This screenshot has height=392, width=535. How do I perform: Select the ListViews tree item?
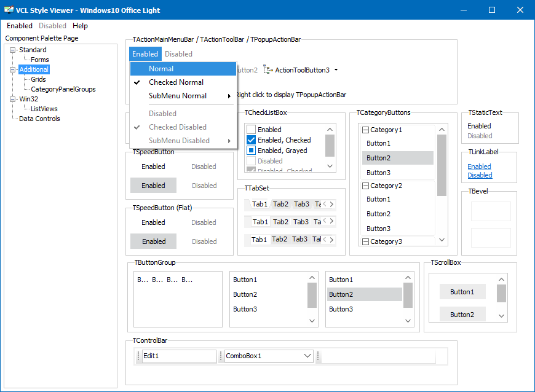tap(44, 109)
